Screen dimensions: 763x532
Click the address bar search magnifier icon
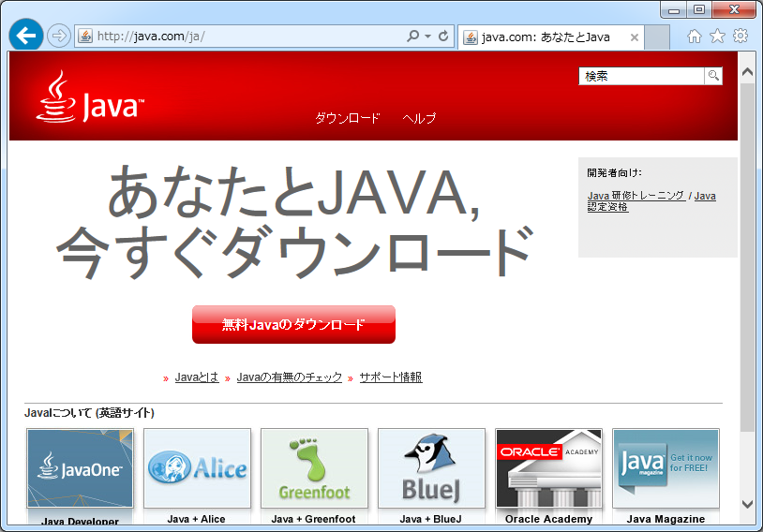pos(412,36)
